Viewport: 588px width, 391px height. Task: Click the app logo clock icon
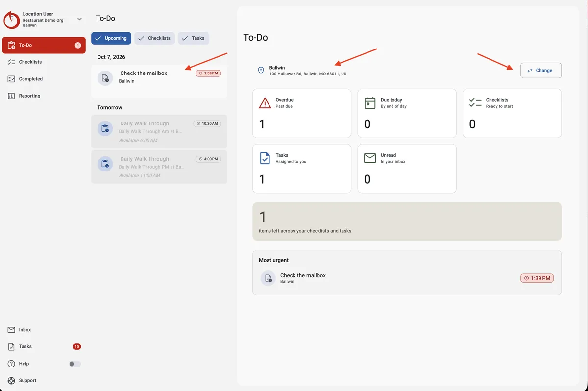pyautogui.click(x=11, y=20)
